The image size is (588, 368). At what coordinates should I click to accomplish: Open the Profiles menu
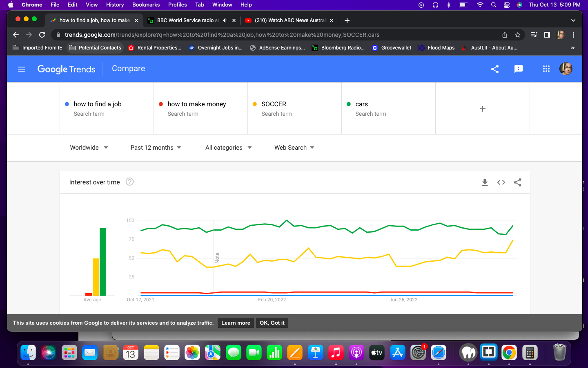coord(177,5)
